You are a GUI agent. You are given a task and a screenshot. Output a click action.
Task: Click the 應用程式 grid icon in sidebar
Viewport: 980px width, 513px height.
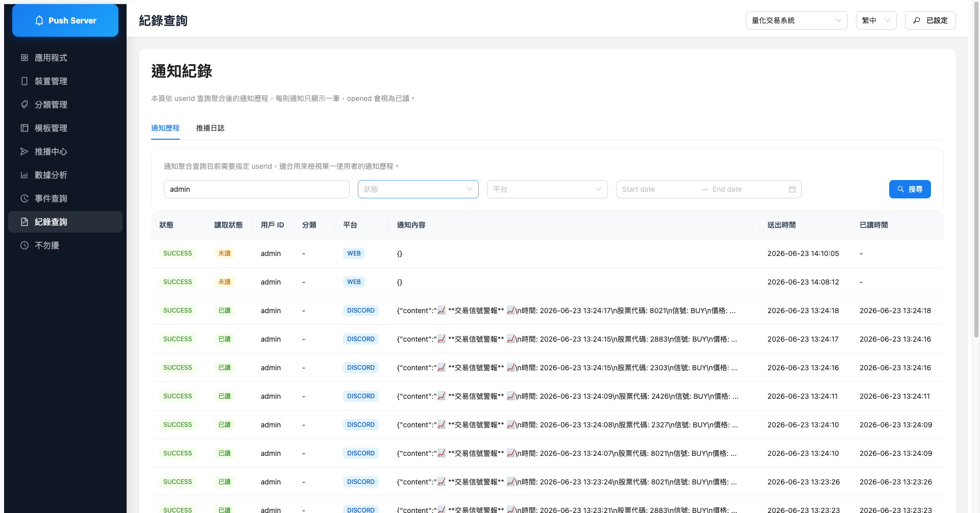24,58
